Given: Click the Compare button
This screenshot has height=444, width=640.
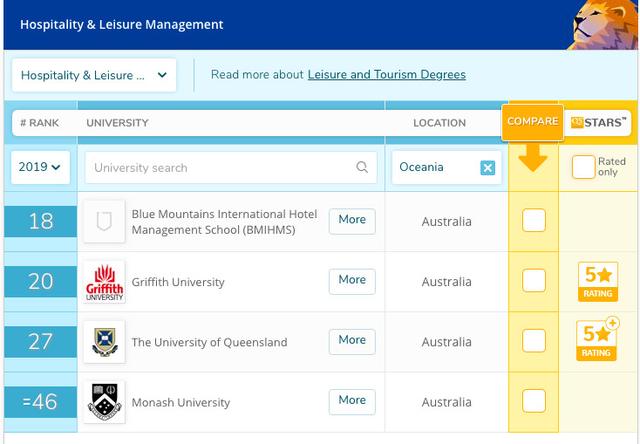Looking at the screenshot, I should 533,122.
